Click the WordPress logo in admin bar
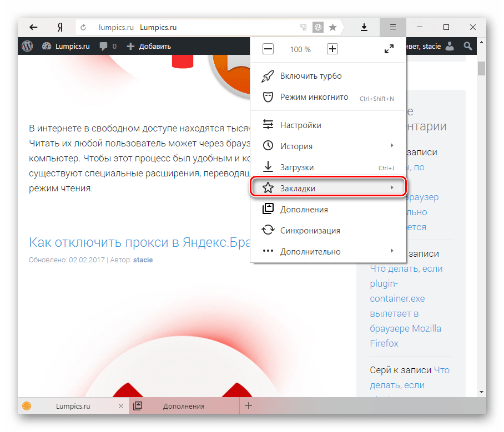Viewport: 504px width, 432px height. pyautogui.click(x=27, y=46)
